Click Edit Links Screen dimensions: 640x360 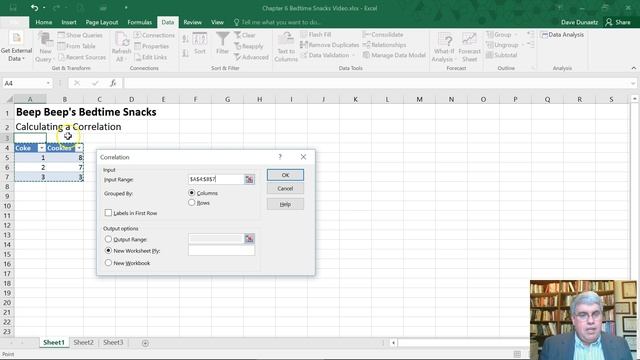point(150,57)
